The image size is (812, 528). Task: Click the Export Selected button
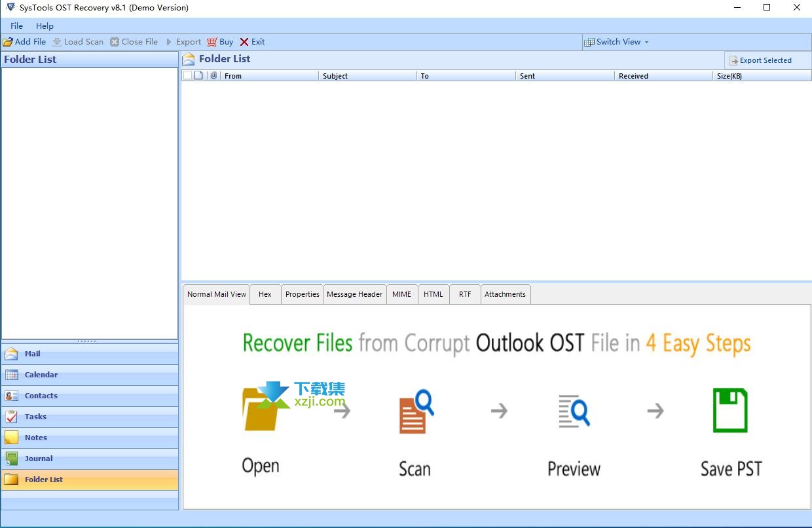pyautogui.click(x=761, y=60)
